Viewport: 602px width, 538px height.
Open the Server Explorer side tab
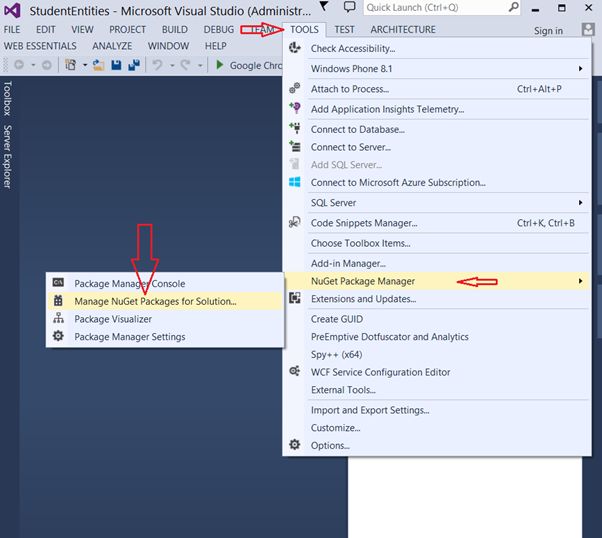coord(7,156)
